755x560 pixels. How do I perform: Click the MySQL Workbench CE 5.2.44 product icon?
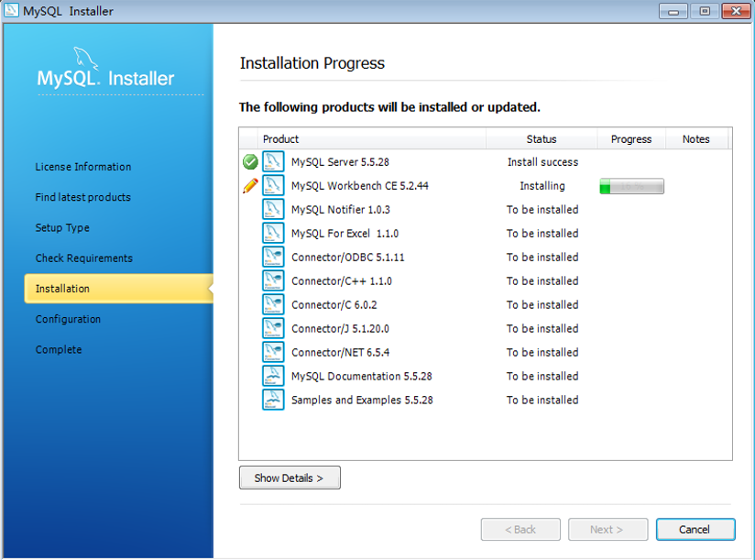[x=273, y=185]
